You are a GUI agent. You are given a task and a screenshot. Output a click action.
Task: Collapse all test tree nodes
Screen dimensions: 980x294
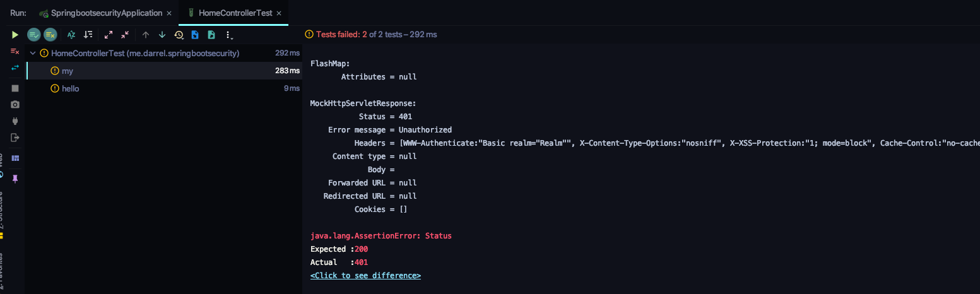125,35
